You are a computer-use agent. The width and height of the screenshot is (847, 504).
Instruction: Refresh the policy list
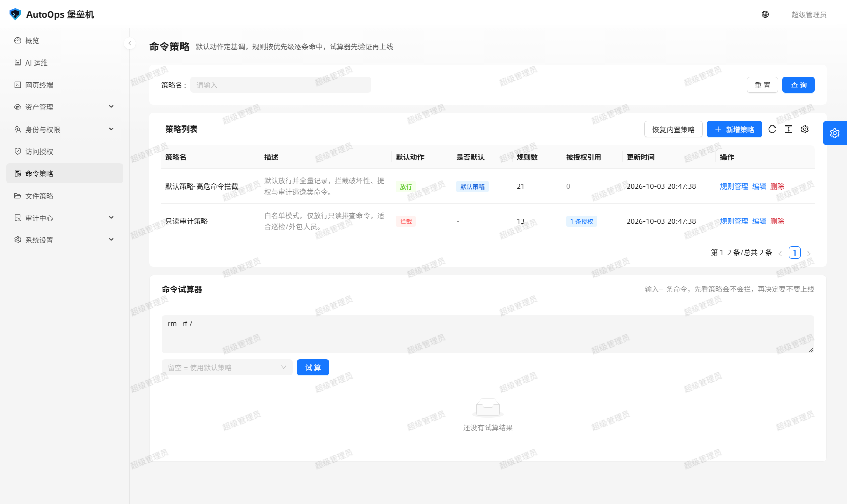(x=772, y=129)
